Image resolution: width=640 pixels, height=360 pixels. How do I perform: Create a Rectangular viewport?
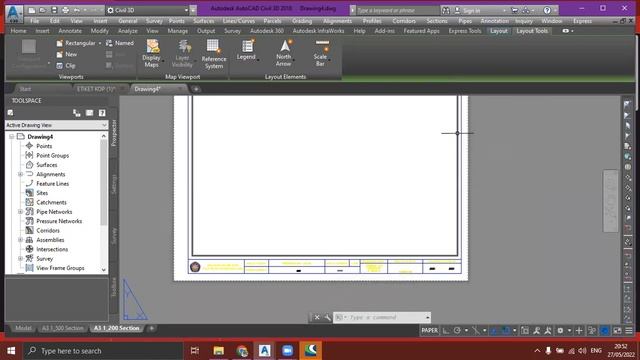[x=76, y=43]
